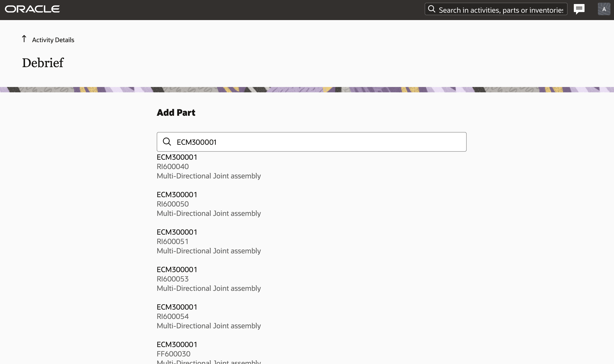The height and width of the screenshot is (364, 614).
Task: Click description under serial RI600051
Action: 209,251
